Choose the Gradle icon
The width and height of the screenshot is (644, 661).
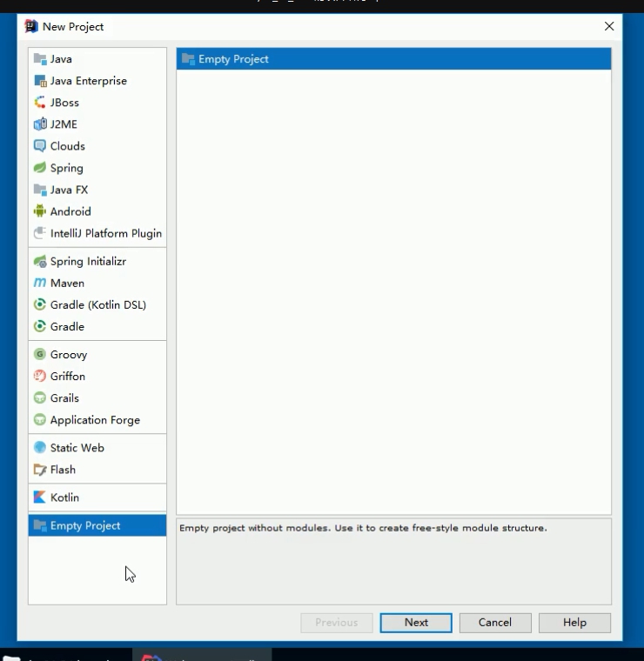tap(40, 326)
